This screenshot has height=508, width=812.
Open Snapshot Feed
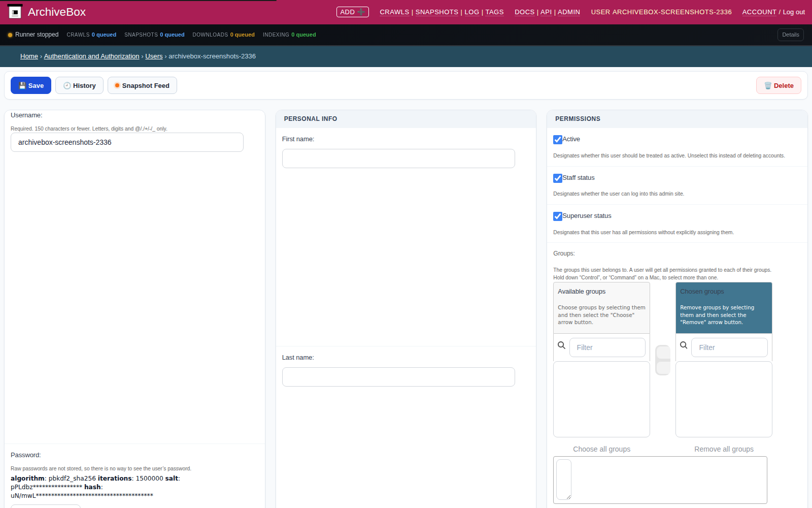point(142,85)
